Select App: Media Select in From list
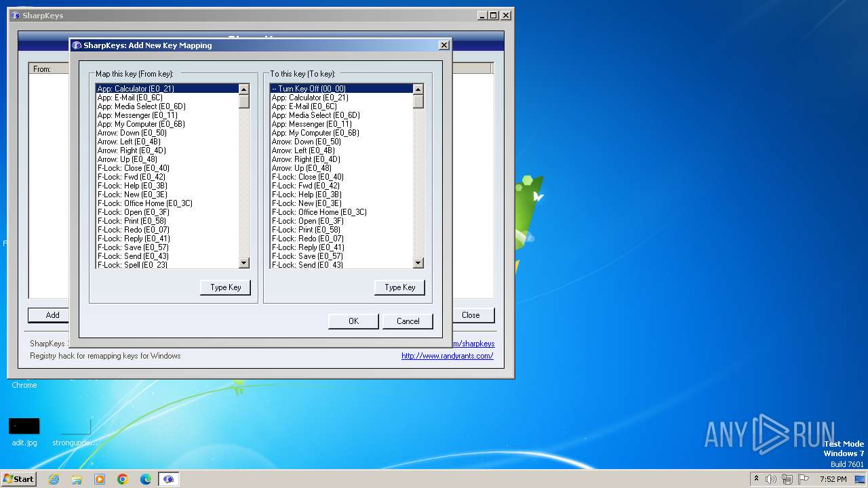The width and height of the screenshot is (868, 488). [167, 106]
